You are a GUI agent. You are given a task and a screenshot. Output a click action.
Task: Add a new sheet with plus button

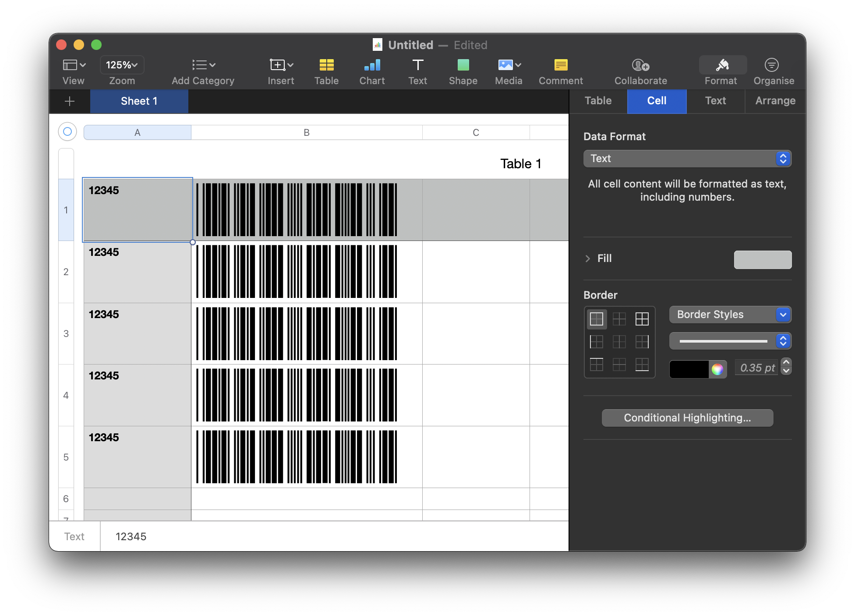[x=70, y=101]
